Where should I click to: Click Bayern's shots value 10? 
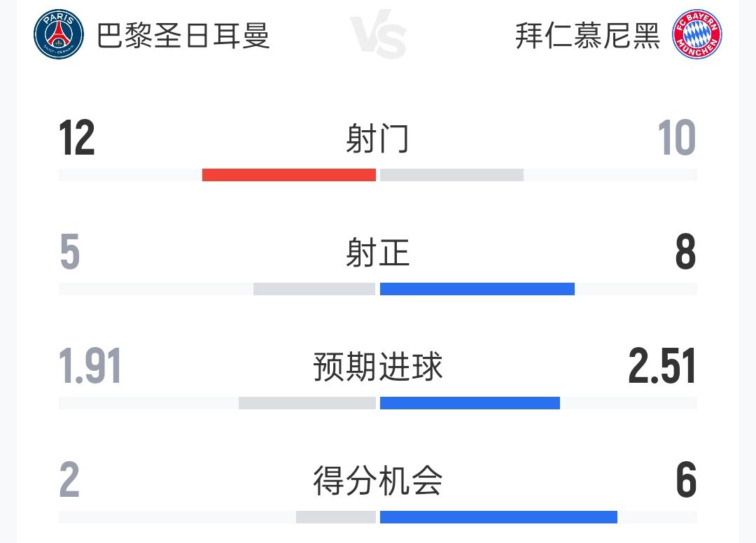[677, 138]
